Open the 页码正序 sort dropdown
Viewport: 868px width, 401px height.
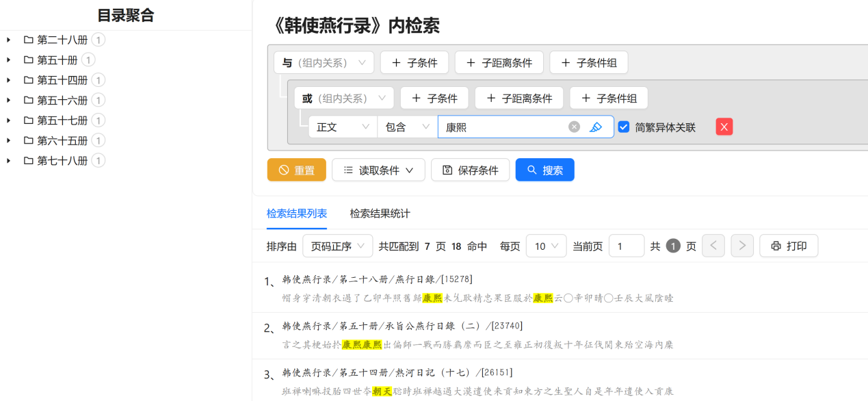point(337,246)
